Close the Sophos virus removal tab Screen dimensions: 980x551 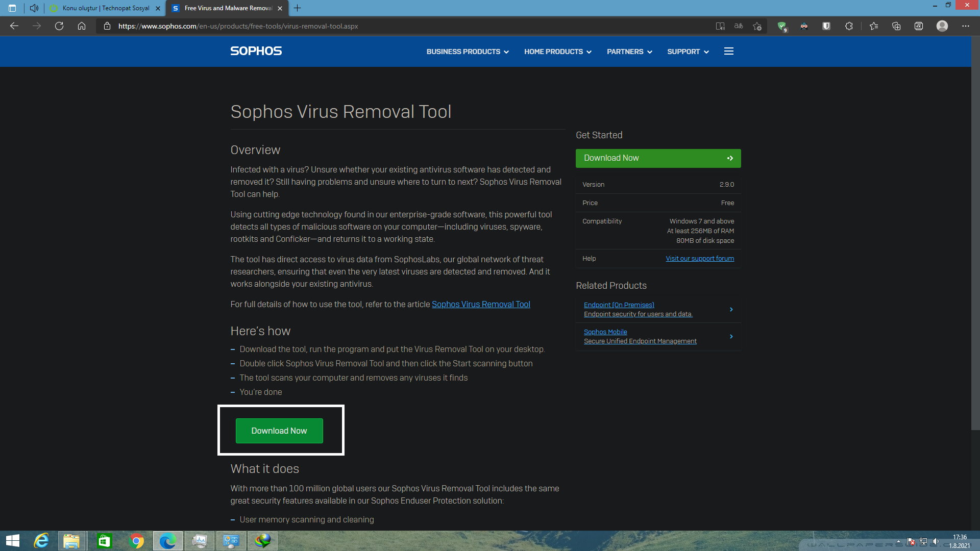click(x=280, y=8)
